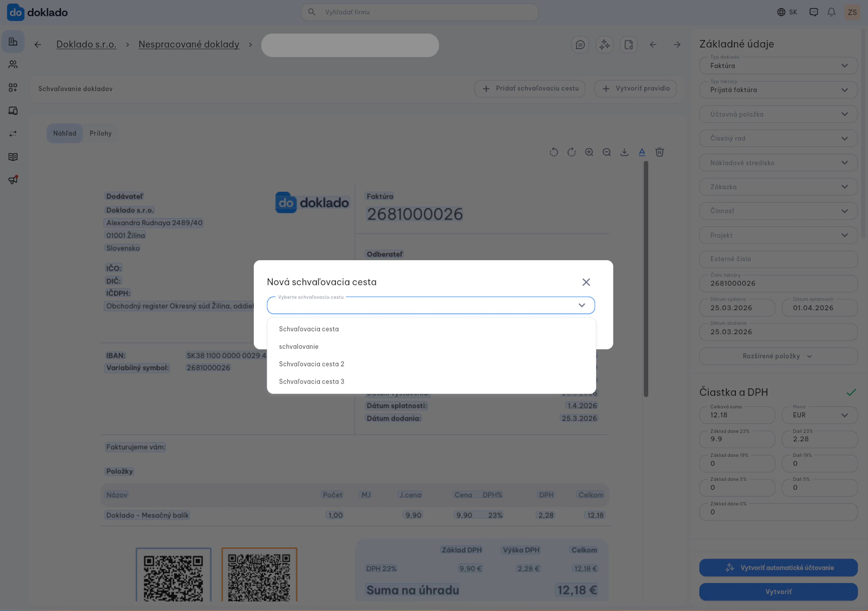Open the Mena EUR currency dropdown

coord(819,415)
